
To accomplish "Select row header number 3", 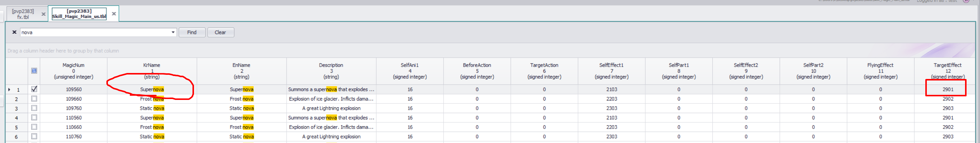I will [16, 108].
